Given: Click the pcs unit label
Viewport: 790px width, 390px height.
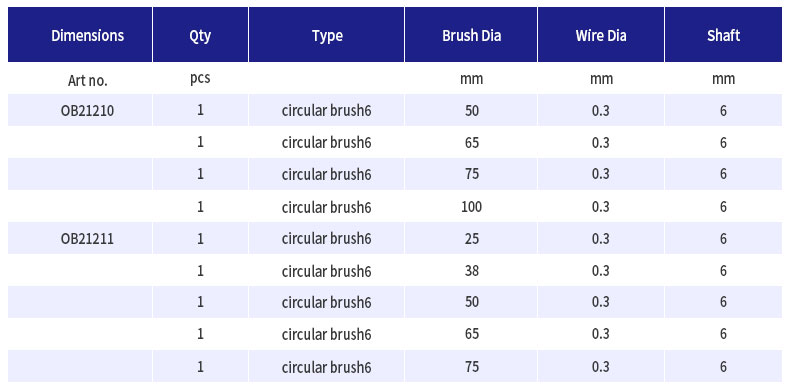Looking at the screenshot, I should click(200, 79).
